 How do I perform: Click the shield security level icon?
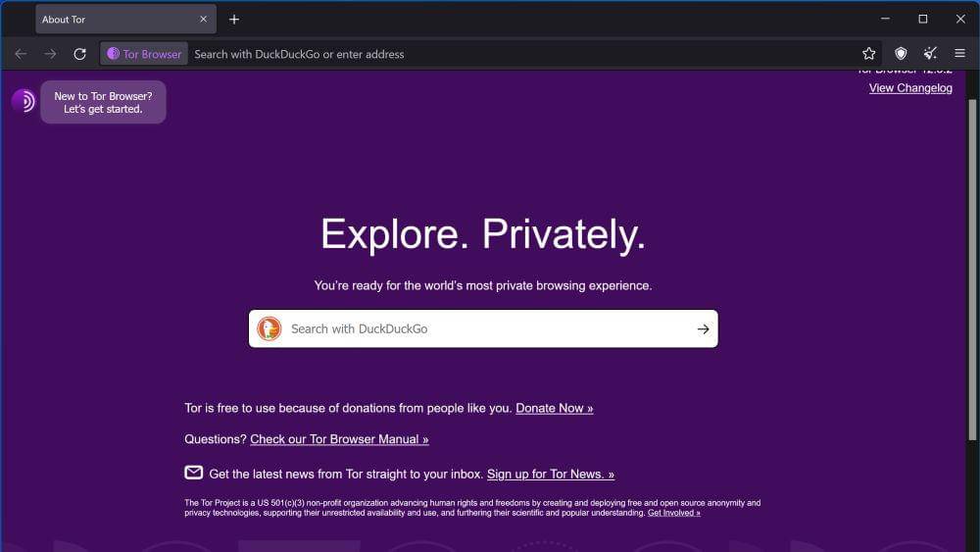click(x=901, y=54)
